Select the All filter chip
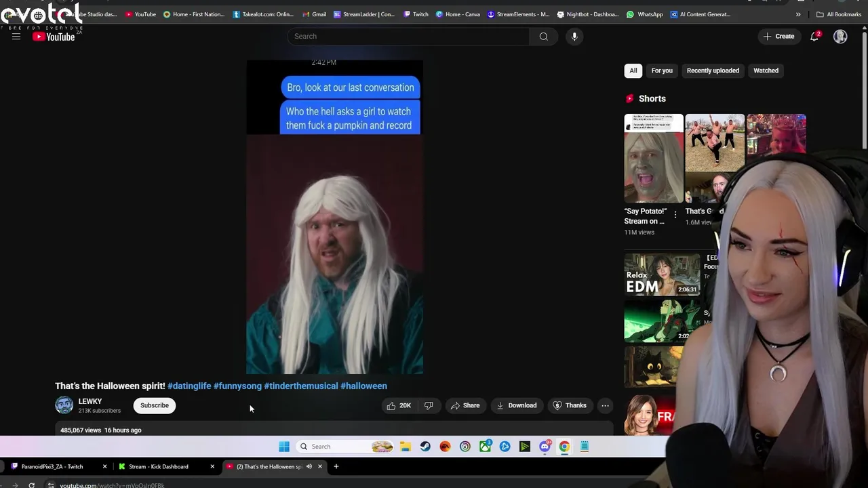The height and width of the screenshot is (488, 868). pos(633,70)
